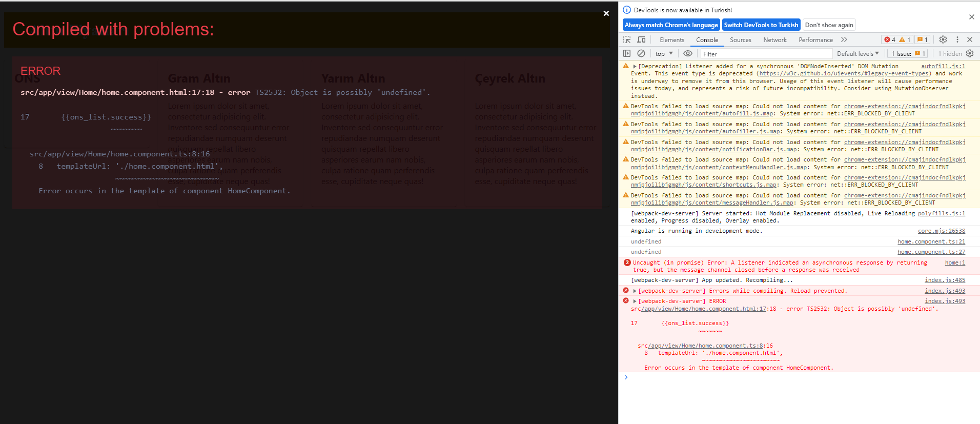Click overlay text '{{ons_list.success}}'

pyautogui.click(x=106, y=117)
